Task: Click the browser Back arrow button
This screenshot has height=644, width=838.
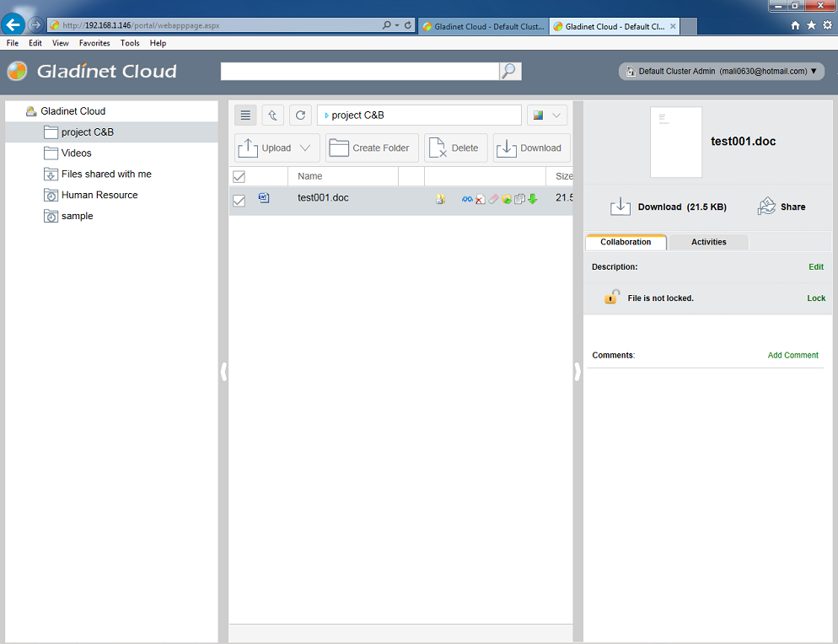Action: [x=13, y=24]
